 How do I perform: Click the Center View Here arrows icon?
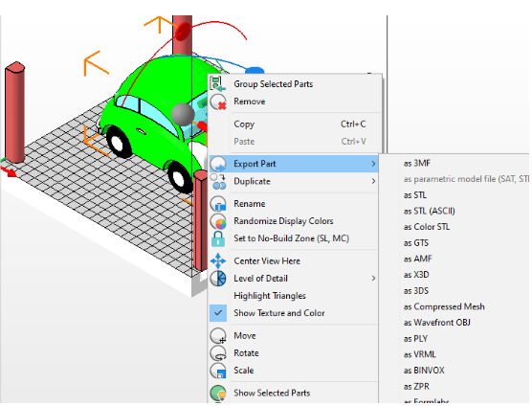click(218, 261)
